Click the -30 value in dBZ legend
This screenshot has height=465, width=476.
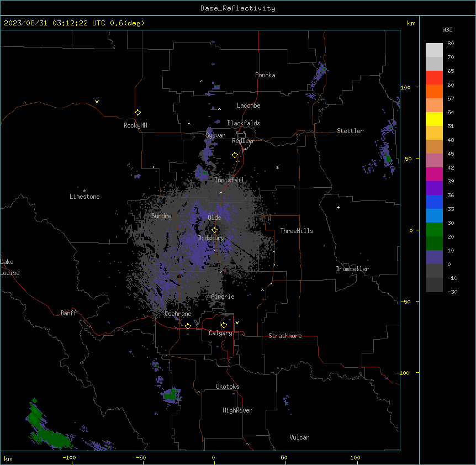tap(452, 292)
